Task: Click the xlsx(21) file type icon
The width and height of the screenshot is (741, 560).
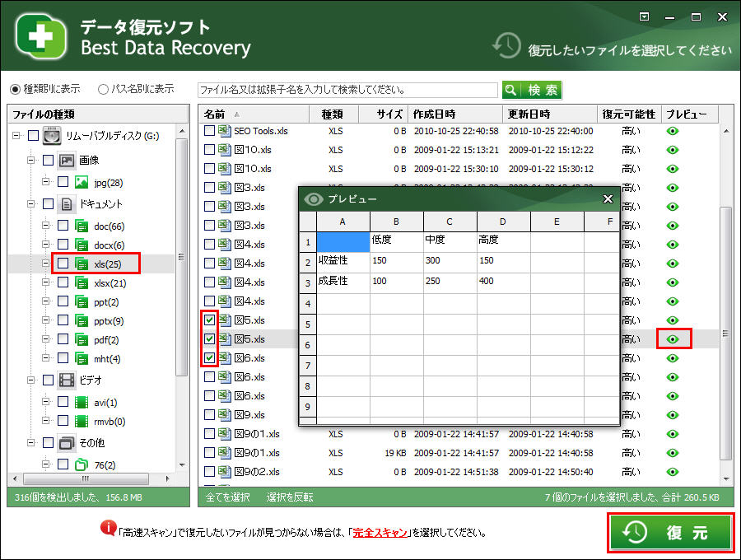Action: 82,282
